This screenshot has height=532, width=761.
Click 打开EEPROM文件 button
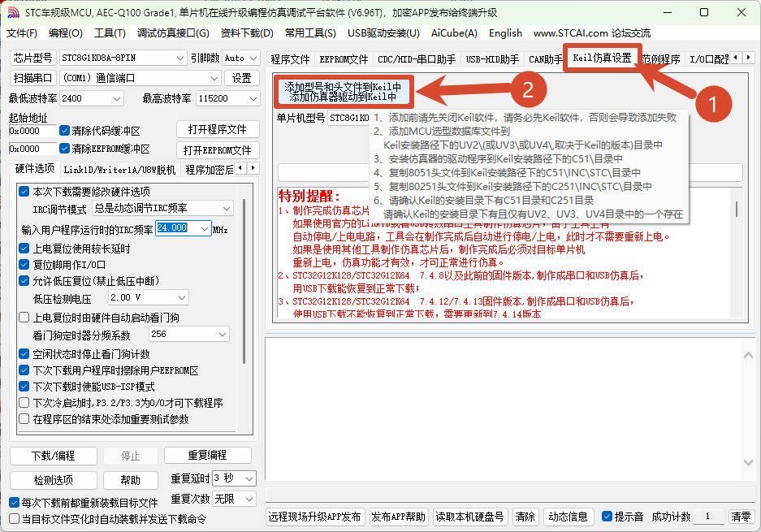[218, 150]
